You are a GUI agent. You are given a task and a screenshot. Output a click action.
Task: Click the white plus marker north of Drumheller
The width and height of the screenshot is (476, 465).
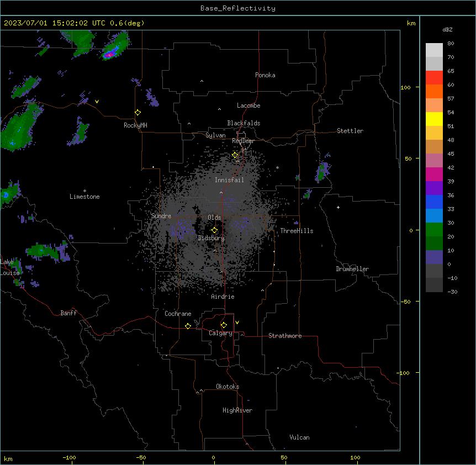pyautogui.click(x=338, y=207)
